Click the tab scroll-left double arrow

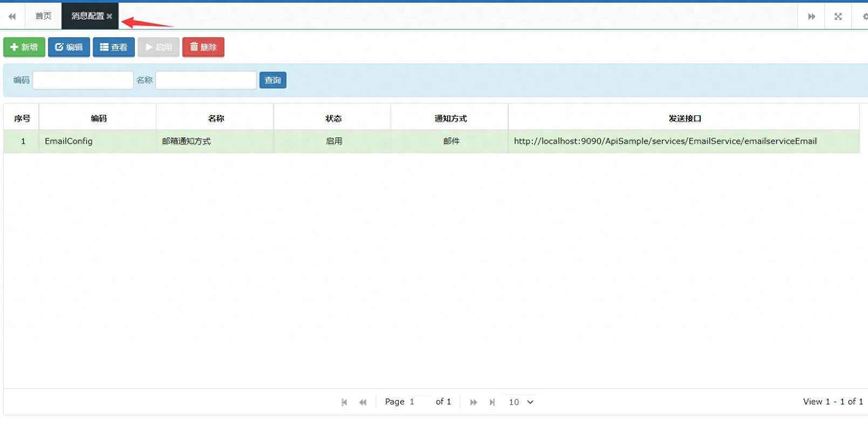[12, 16]
